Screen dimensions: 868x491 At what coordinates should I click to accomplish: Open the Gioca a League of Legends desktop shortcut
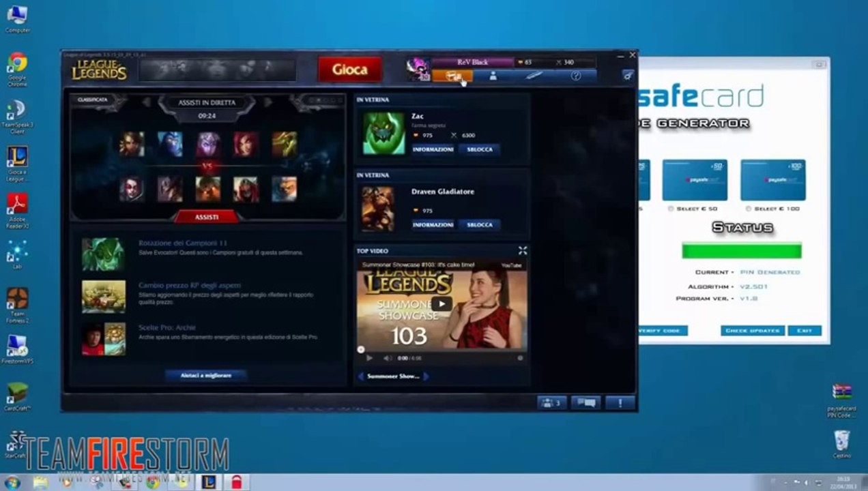pos(17,164)
